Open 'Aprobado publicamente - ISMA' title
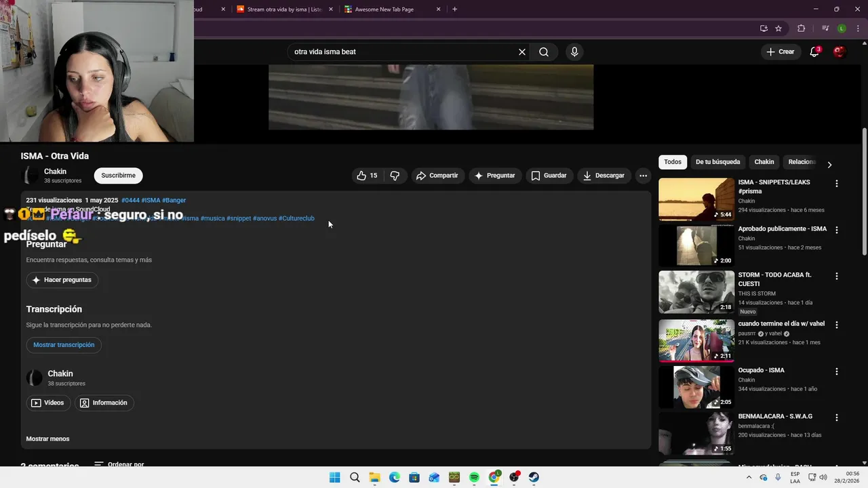Image resolution: width=868 pixels, height=488 pixels. (x=782, y=229)
